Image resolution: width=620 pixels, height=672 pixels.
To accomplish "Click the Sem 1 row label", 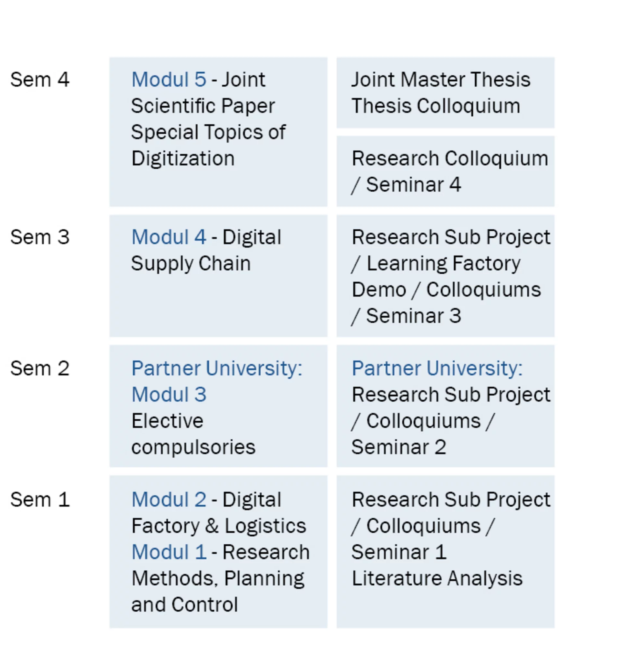I will (40, 499).
